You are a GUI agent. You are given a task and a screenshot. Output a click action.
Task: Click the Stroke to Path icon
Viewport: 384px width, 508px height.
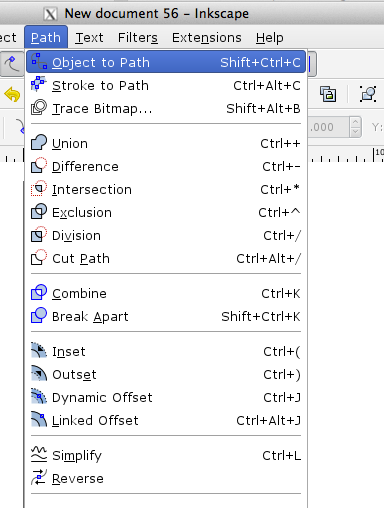pos(39,84)
